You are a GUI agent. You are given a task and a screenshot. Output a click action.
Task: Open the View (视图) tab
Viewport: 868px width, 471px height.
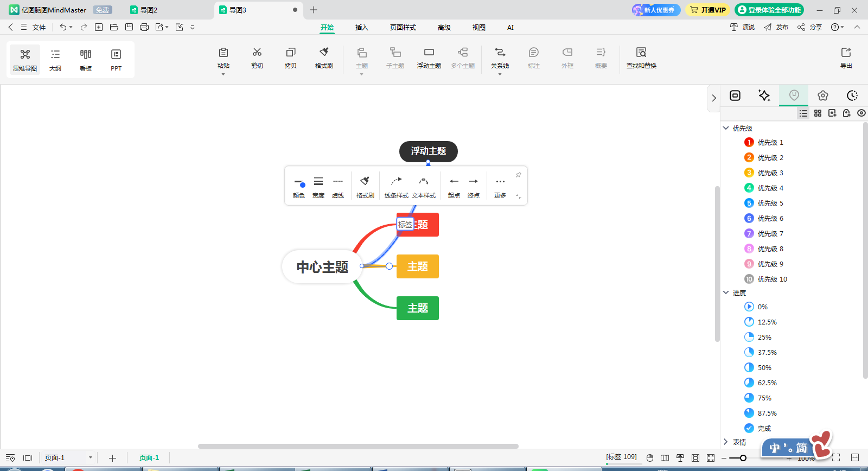click(x=478, y=27)
